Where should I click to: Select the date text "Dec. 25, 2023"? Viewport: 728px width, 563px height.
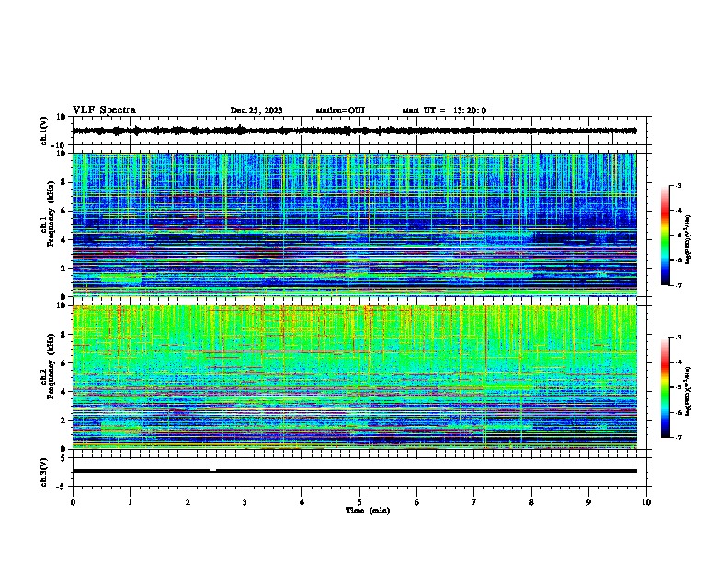click(x=256, y=110)
